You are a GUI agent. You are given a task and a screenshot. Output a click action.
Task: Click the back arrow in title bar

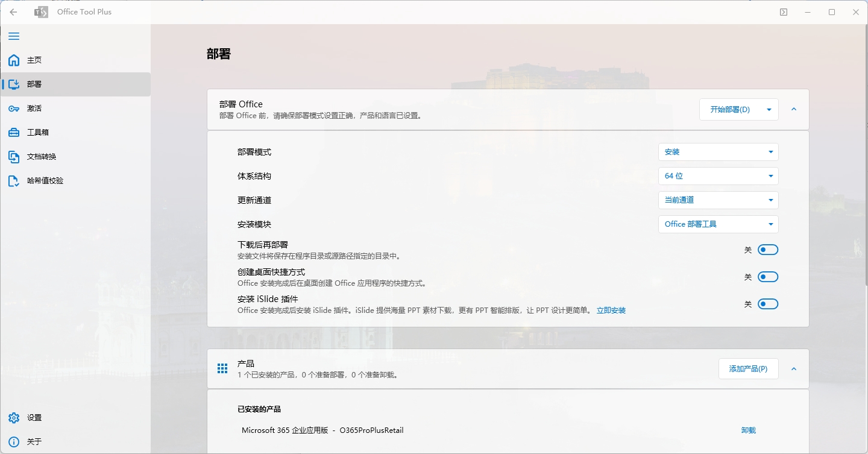[x=13, y=12]
